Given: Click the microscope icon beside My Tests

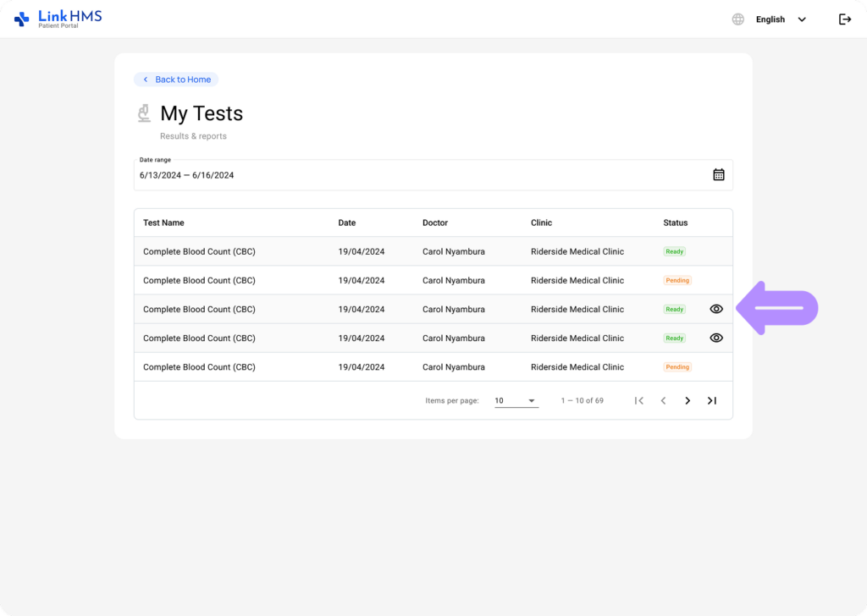Looking at the screenshot, I should pos(144,113).
